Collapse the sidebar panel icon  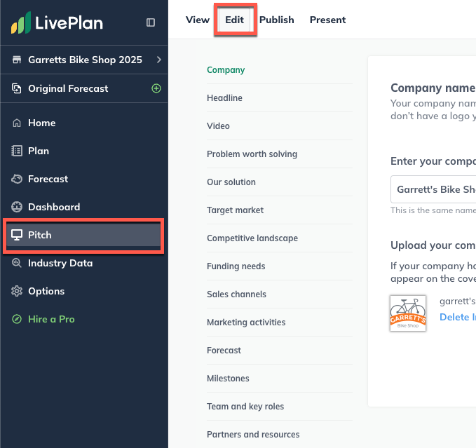coord(151,22)
